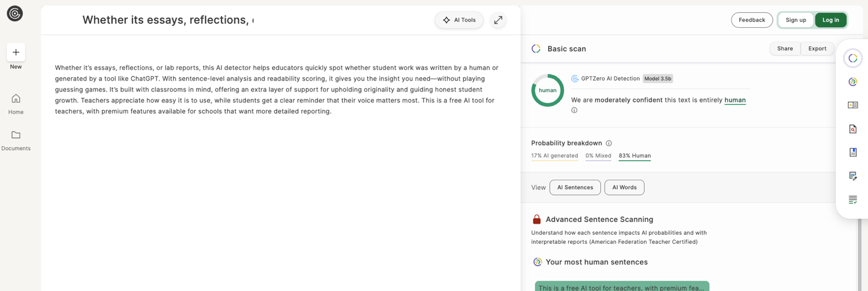Click the underlined 'human' link in result
868x291 pixels.
[734, 100]
